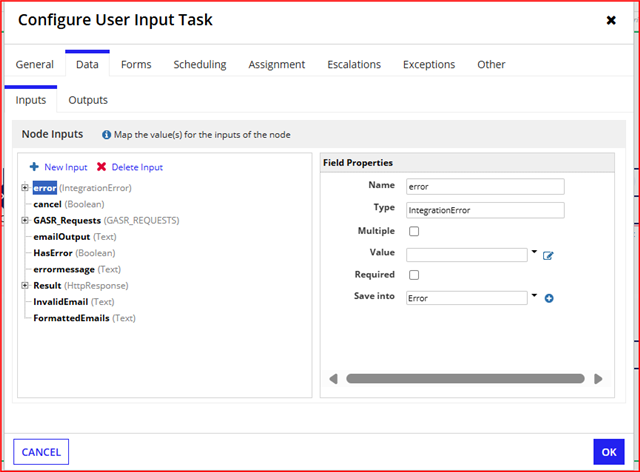Toggle the Required checkbox
Screen dimensions: 640x472
[414, 275]
